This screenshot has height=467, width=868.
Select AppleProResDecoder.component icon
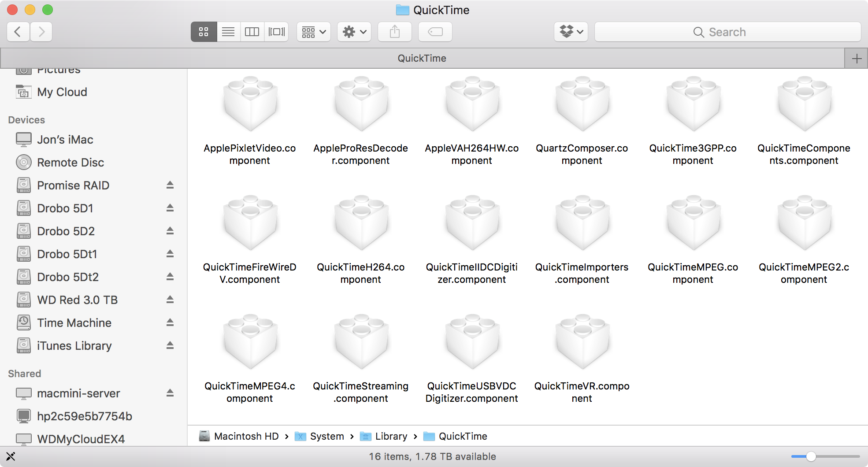[x=361, y=104]
